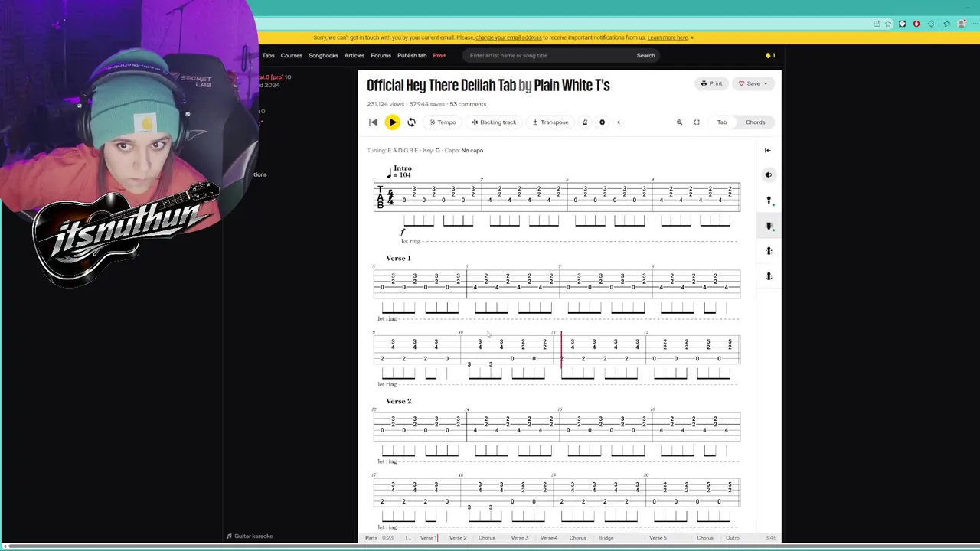Print the tab
Screen dimensions: 980x551
[x=711, y=83]
